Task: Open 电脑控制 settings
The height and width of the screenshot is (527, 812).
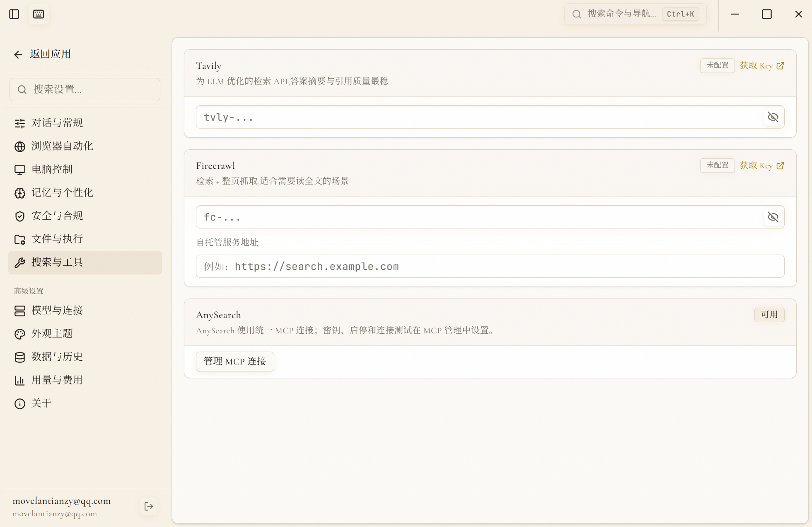Action: [85, 169]
